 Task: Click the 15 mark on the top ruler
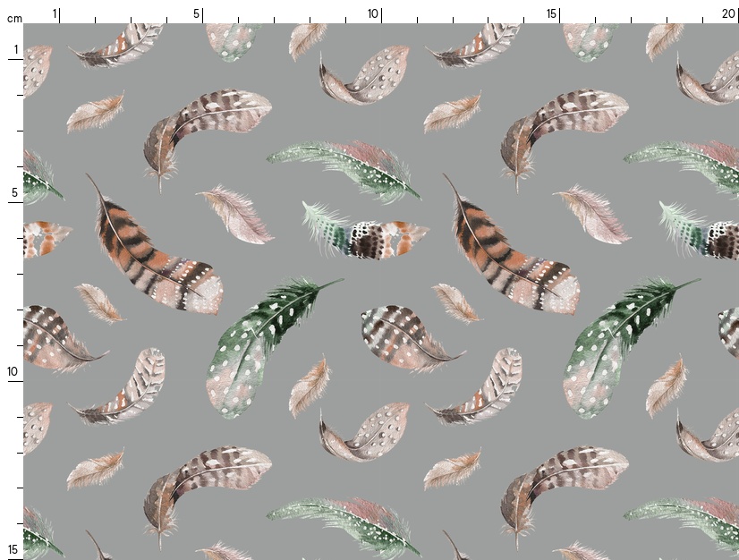click(552, 14)
